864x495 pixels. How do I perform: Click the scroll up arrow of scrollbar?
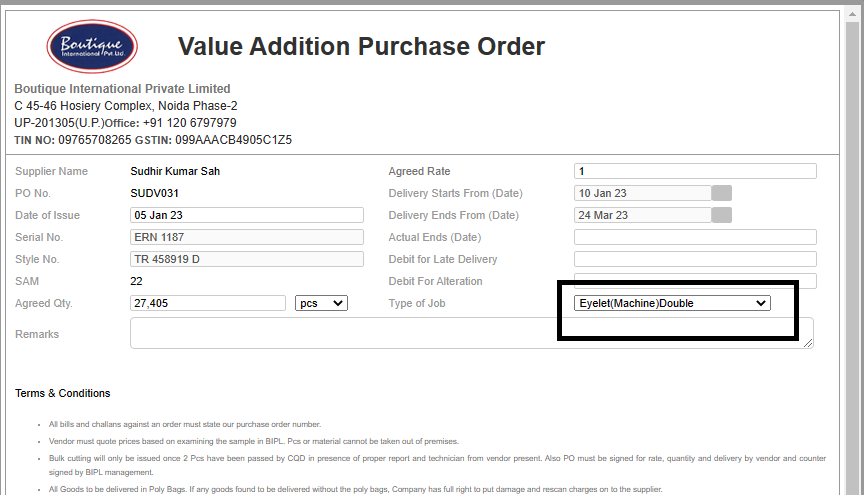[852, 15]
